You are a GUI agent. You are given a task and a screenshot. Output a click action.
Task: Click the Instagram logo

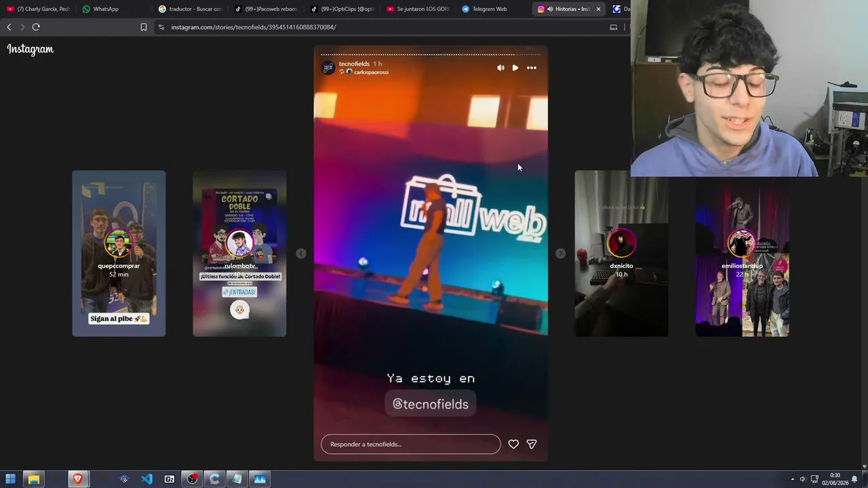(x=31, y=49)
